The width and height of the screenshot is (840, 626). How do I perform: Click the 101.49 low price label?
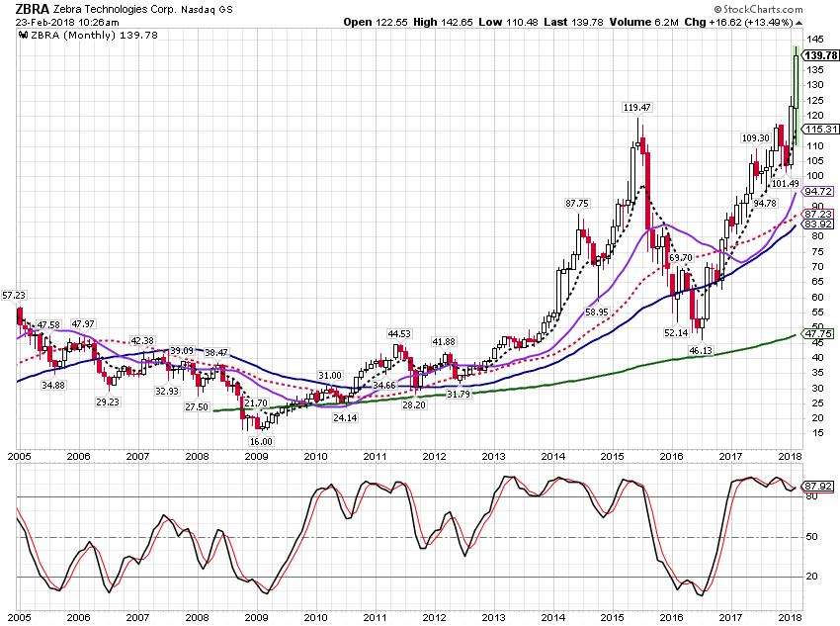pyautogui.click(x=786, y=183)
